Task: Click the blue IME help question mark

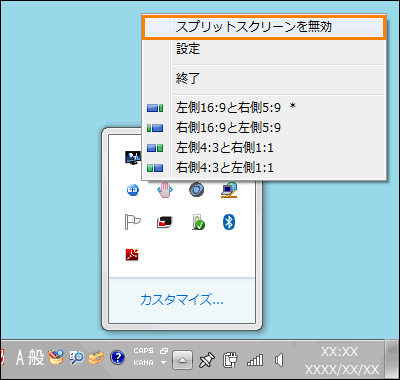Action: point(117,358)
